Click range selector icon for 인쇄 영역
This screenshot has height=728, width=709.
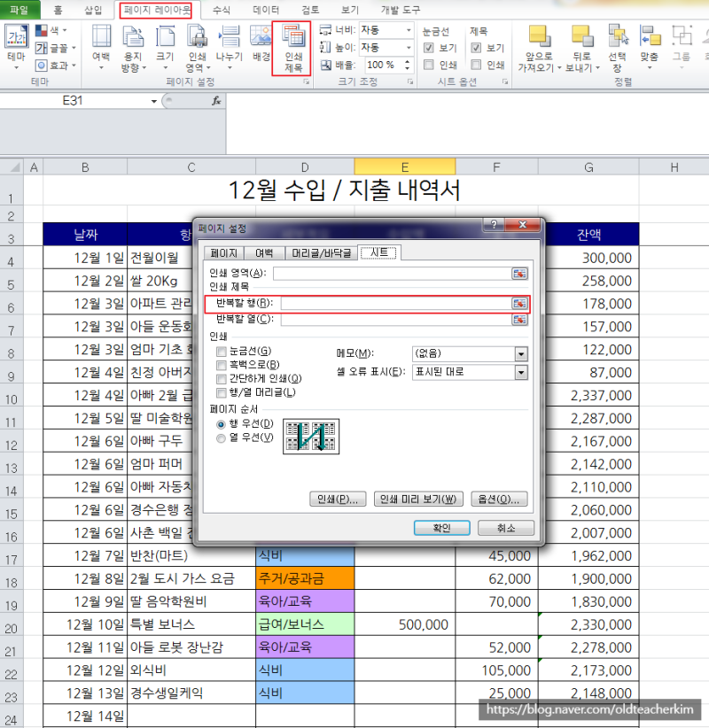pos(519,274)
